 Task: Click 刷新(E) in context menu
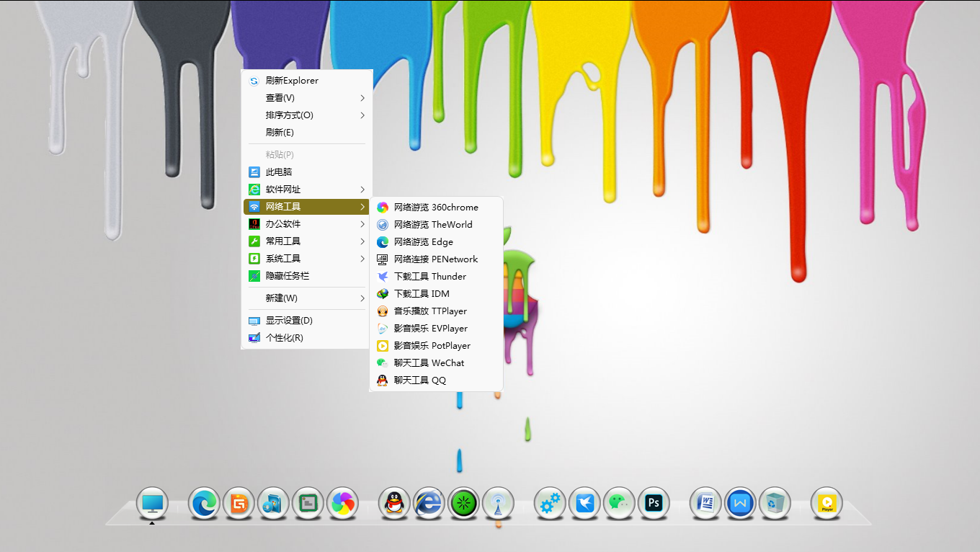(306, 133)
